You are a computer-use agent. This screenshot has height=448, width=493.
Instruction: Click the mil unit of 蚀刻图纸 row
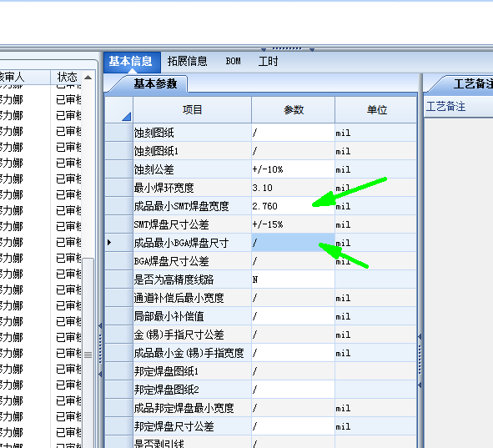click(x=343, y=133)
